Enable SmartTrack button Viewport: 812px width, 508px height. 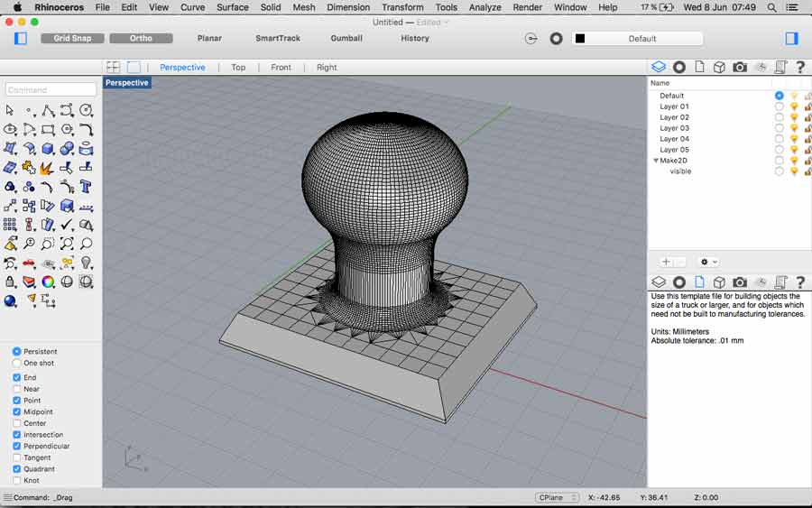pos(278,38)
